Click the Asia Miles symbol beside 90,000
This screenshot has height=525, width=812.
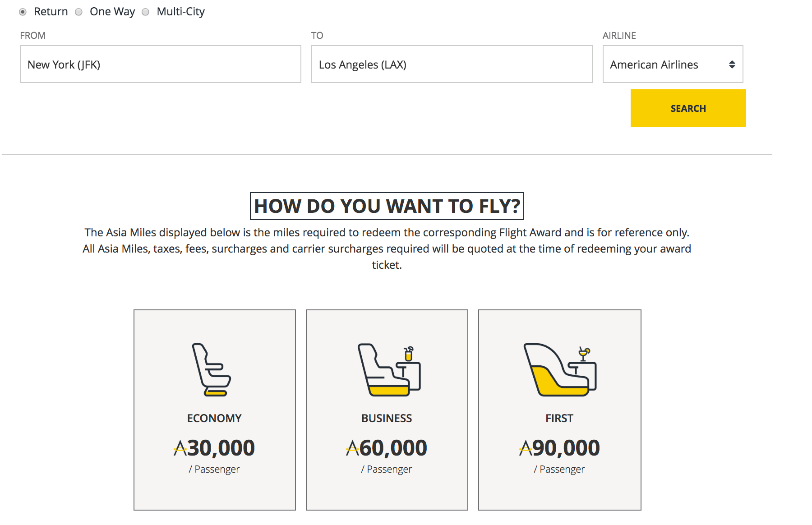[x=525, y=448]
